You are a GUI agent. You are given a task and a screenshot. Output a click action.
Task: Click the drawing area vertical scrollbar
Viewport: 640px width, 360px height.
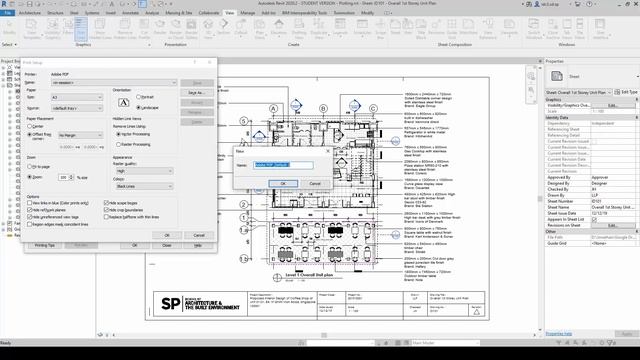[540, 198]
